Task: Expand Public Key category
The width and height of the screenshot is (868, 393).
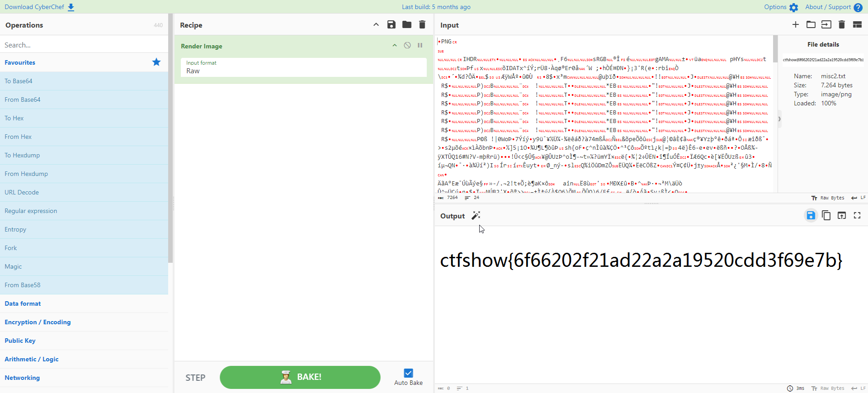Action: (84, 341)
